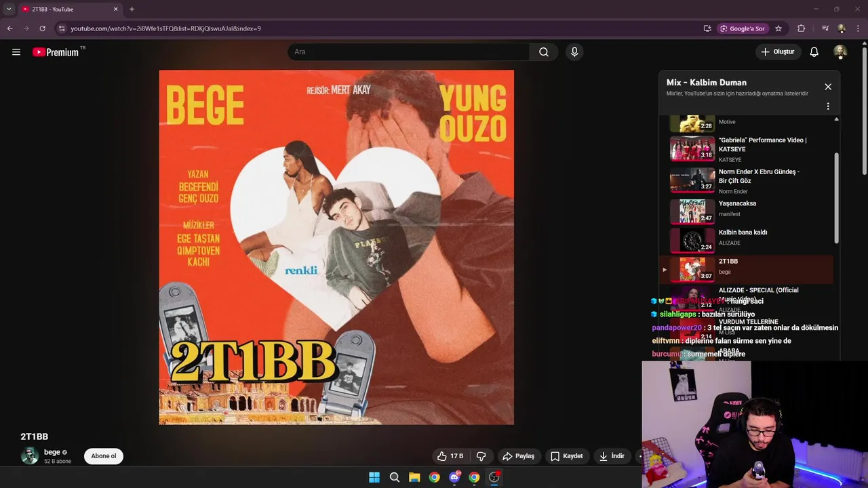Click the 2T1BB video title text

tap(34, 436)
